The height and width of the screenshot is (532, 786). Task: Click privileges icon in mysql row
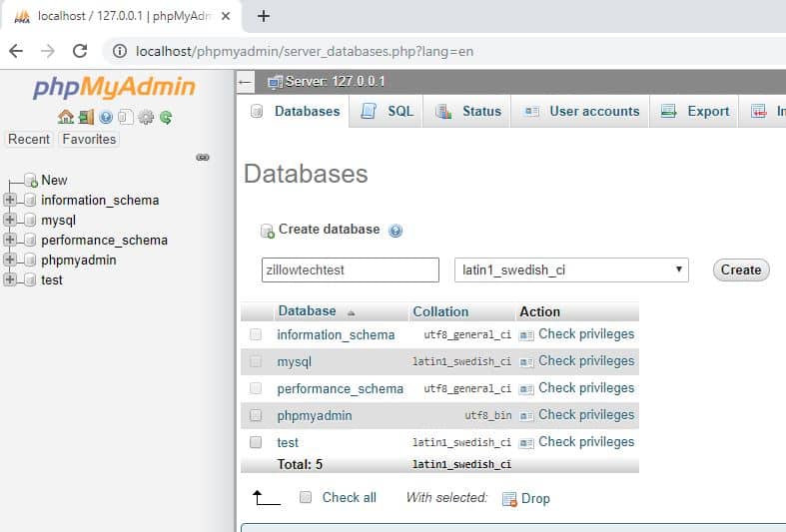click(x=526, y=362)
